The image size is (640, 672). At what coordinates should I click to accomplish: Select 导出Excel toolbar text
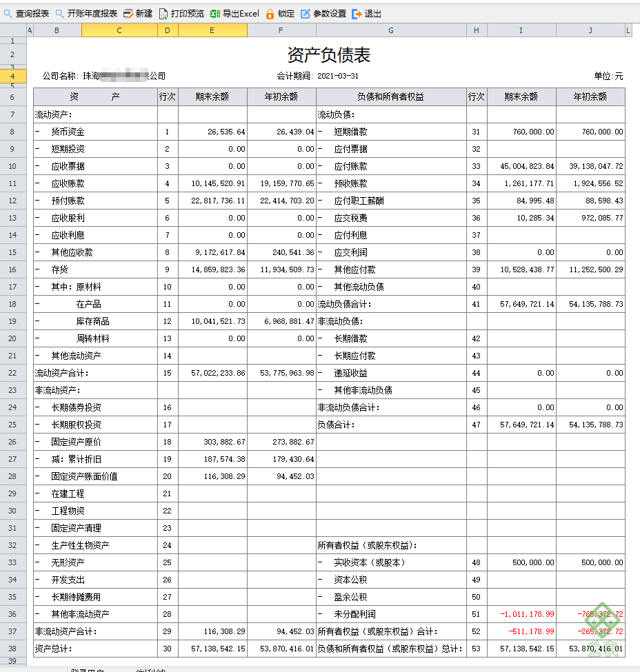pos(241,14)
